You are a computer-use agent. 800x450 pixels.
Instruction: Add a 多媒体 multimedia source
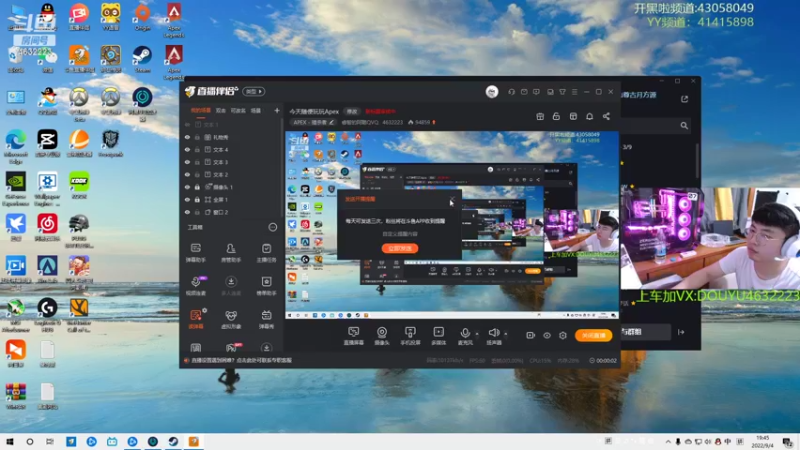438,336
